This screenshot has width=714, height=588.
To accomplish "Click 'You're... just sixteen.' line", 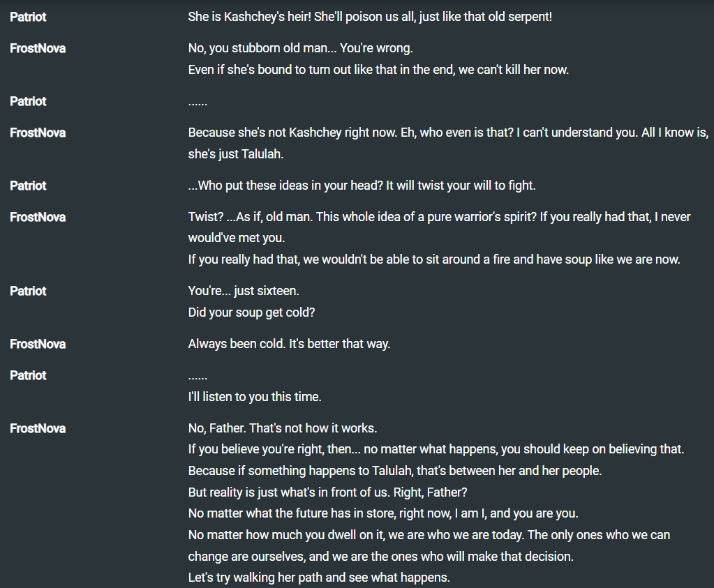I will 244,291.
